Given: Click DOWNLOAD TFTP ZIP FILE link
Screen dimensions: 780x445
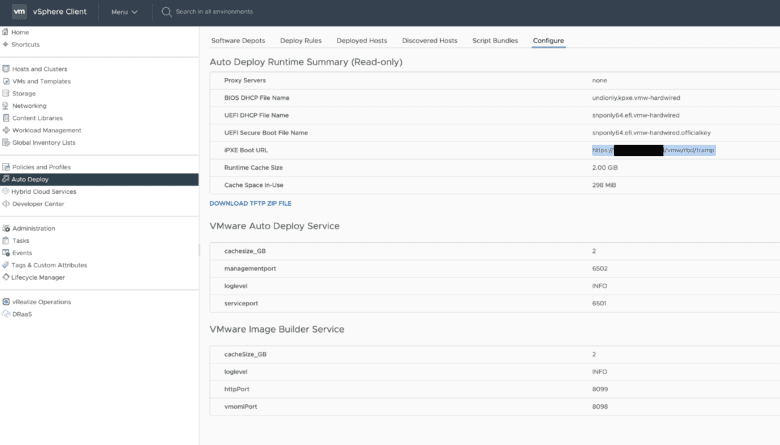Looking at the screenshot, I should point(250,203).
